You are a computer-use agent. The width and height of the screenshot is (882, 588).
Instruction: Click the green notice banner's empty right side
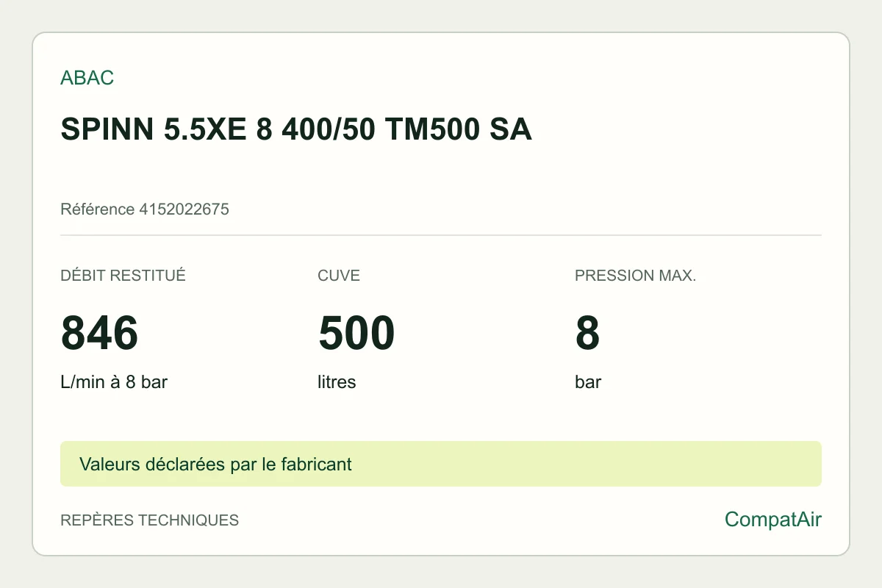(x=588, y=464)
